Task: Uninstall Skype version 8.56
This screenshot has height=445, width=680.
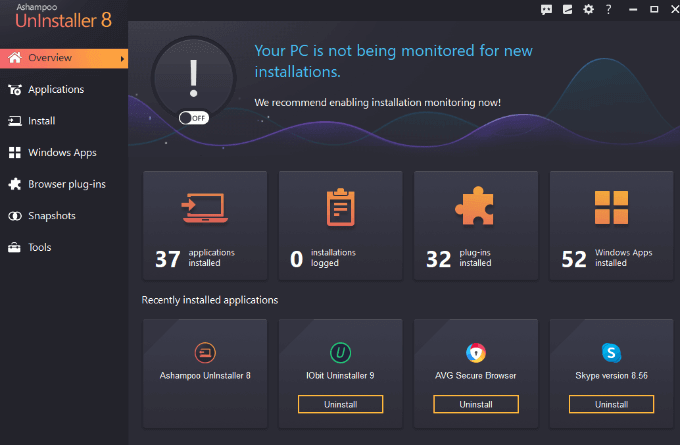Action: pyautogui.click(x=611, y=404)
